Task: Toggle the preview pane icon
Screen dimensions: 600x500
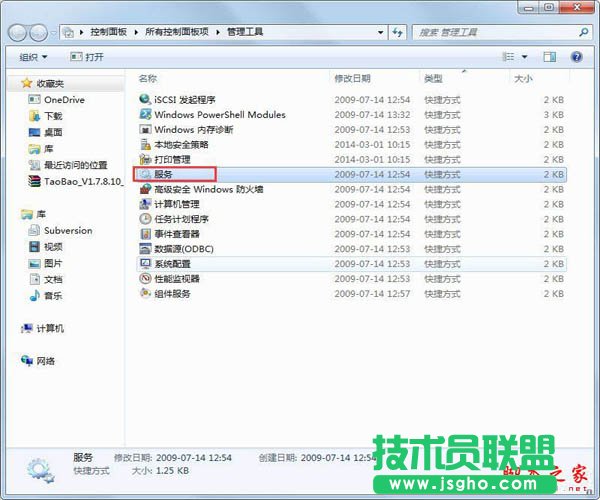Action: pos(549,57)
